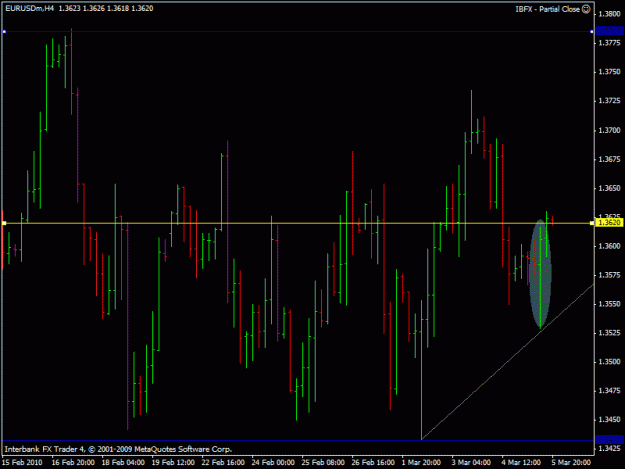Click the gray ascending trendline

pyautogui.click(x=507, y=362)
